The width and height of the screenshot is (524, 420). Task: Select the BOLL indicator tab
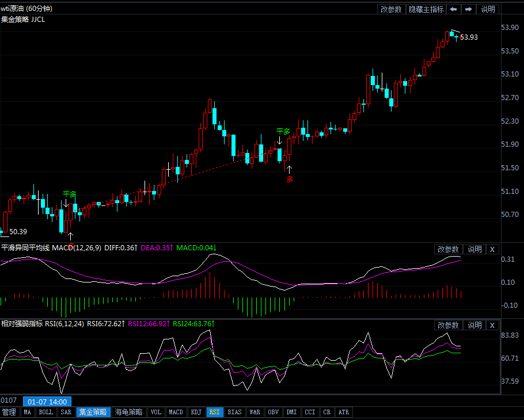coord(45,412)
